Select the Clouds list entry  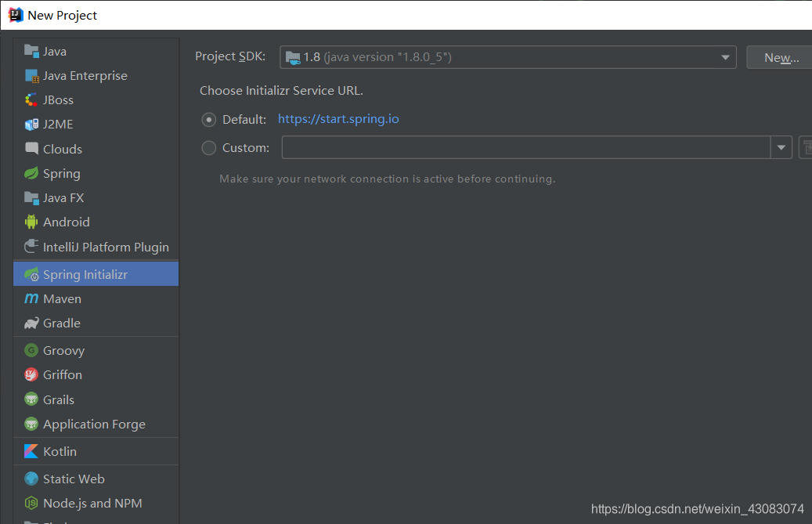coord(96,149)
